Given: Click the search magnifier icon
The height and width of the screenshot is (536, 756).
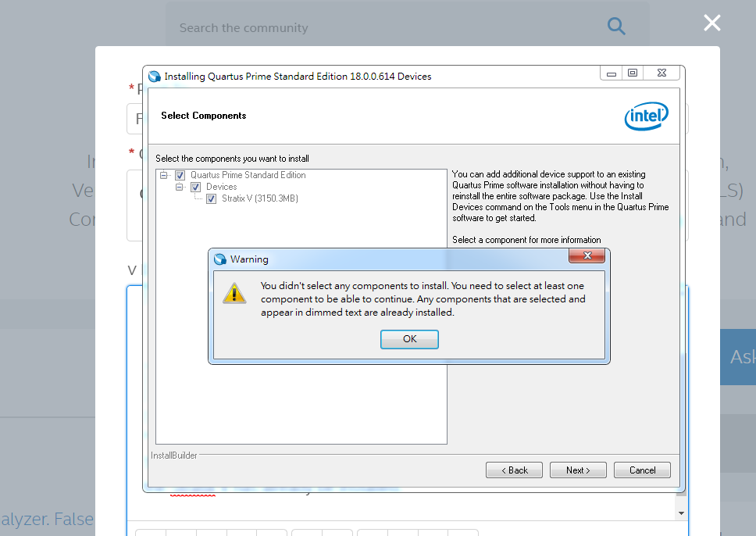Looking at the screenshot, I should [x=616, y=27].
